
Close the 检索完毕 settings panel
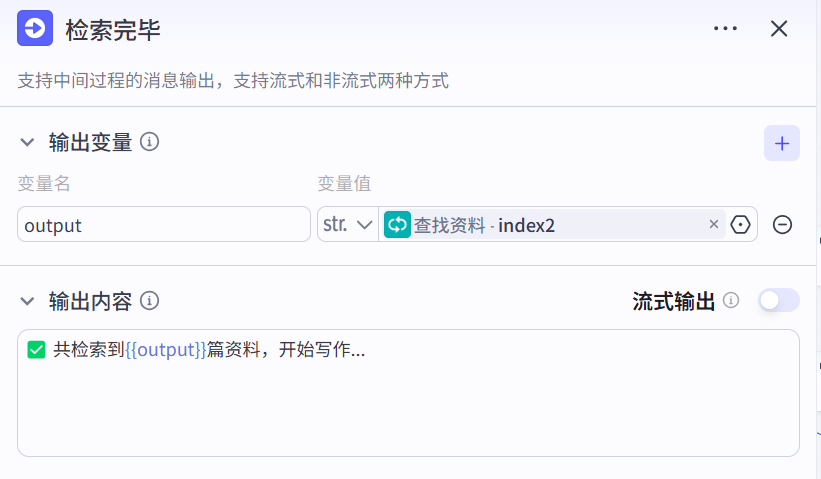(x=779, y=29)
